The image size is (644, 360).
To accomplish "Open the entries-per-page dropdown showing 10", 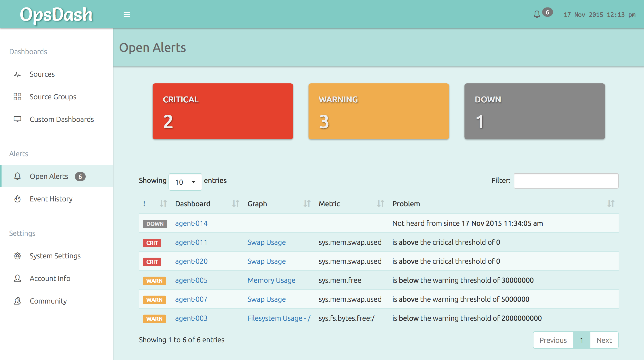I will pyautogui.click(x=185, y=182).
